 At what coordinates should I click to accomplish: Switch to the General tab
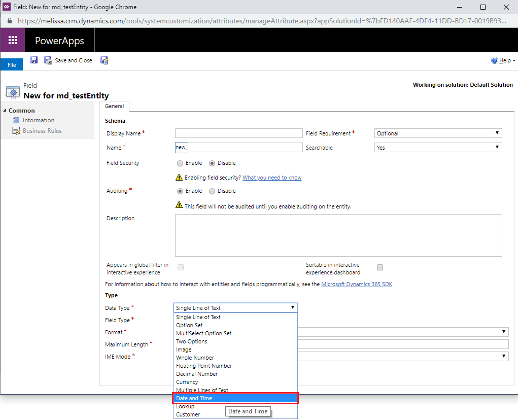click(115, 107)
